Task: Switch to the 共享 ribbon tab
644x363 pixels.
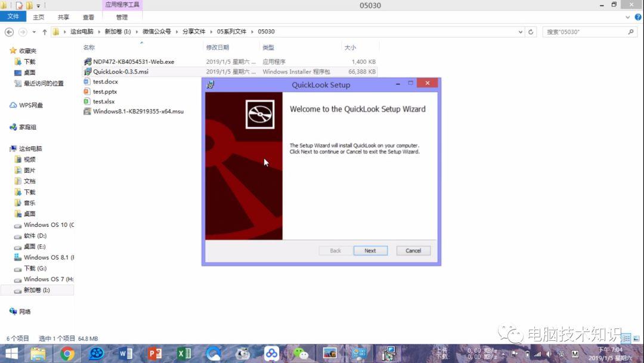Action: [x=63, y=17]
